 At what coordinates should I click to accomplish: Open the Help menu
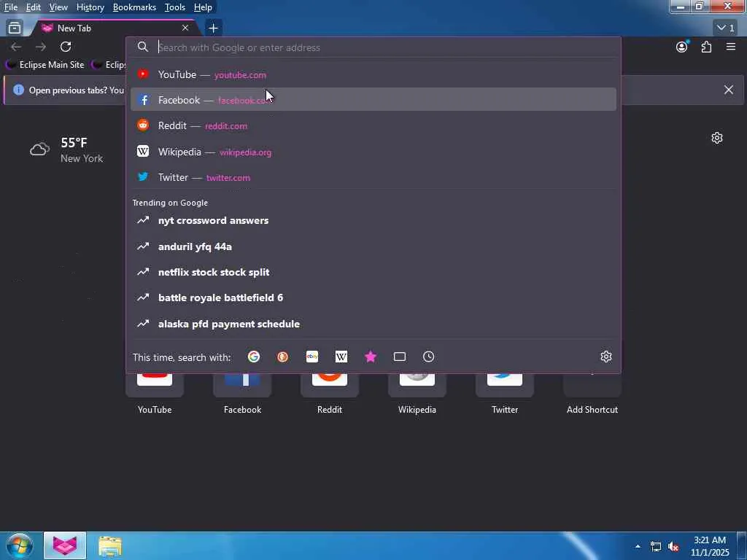click(203, 7)
